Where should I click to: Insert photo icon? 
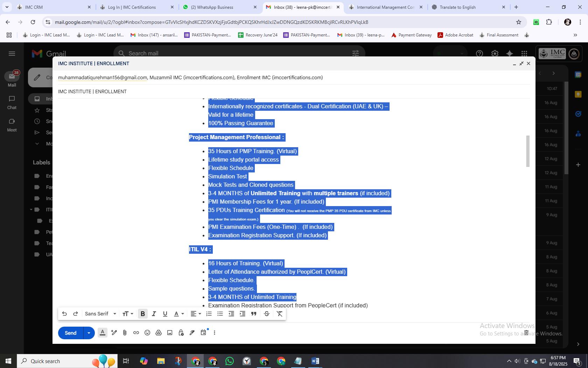click(x=170, y=333)
